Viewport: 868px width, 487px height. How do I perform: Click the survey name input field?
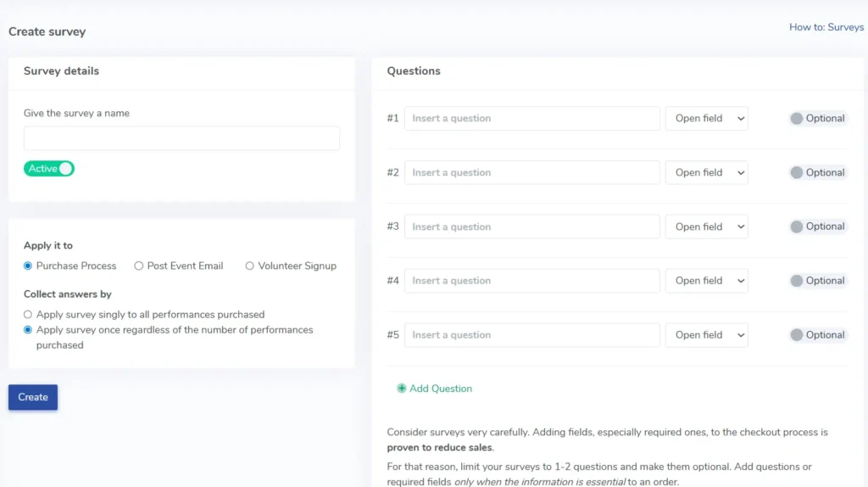point(181,138)
